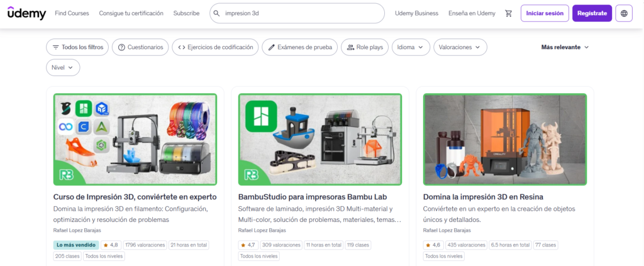Click the 119 clases tag
This screenshot has height=266, width=644.
tap(358, 245)
